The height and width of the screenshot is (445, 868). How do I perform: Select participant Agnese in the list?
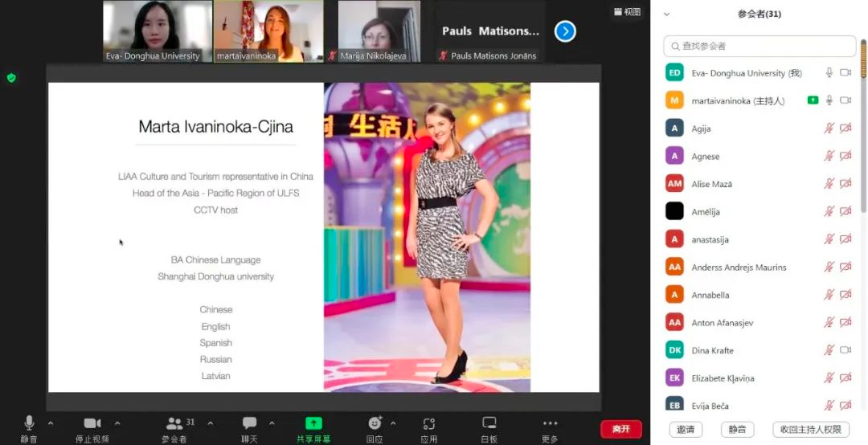(x=759, y=156)
